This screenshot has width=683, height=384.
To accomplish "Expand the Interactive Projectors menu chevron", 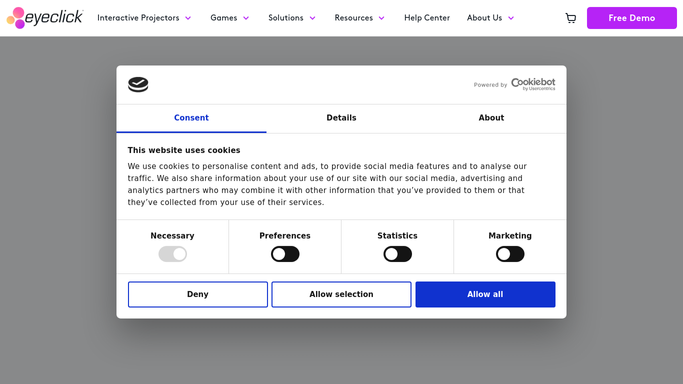I will [x=188, y=18].
